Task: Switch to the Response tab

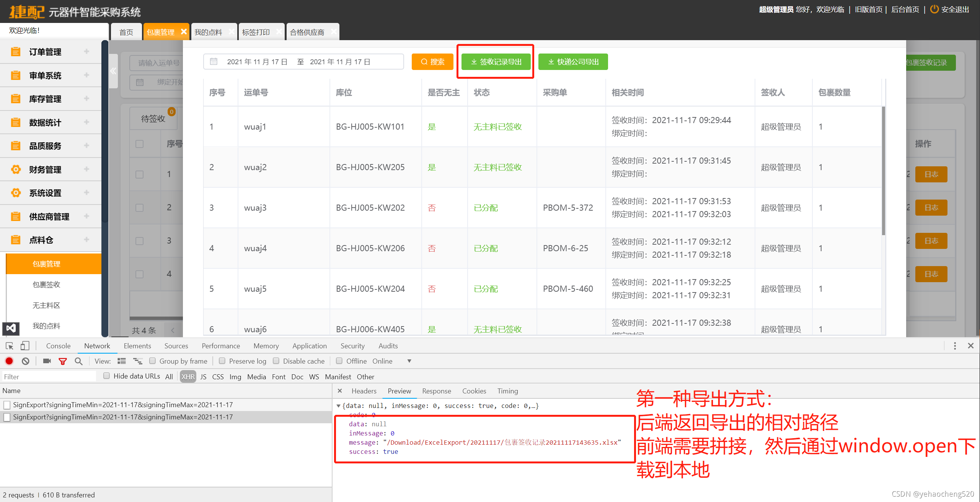Action: click(436, 391)
